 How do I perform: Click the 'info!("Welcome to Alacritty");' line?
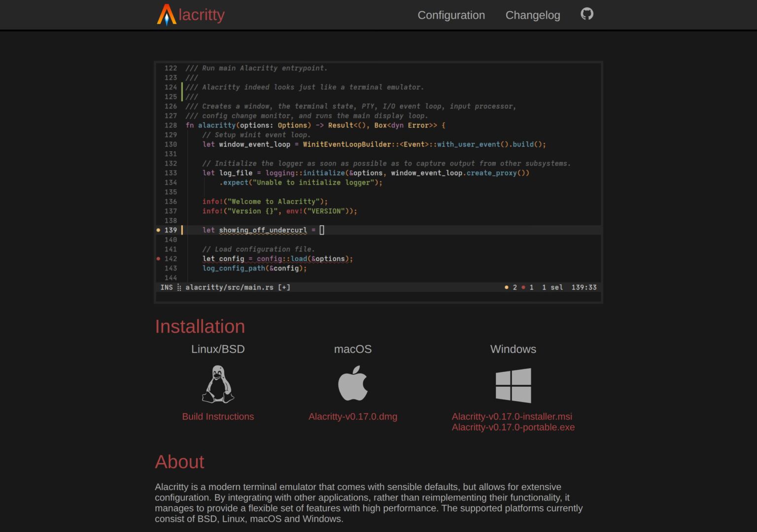click(x=265, y=201)
